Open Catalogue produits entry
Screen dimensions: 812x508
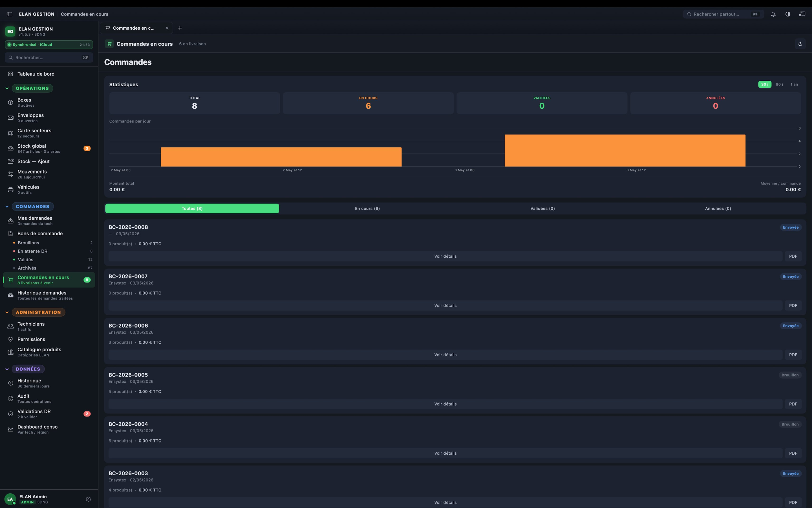pos(49,352)
